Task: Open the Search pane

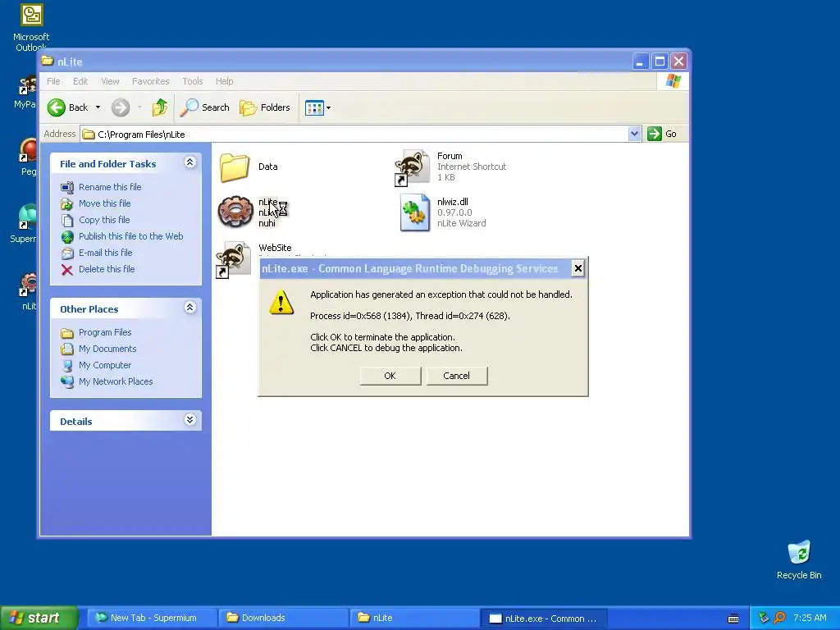Action: (x=204, y=107)
